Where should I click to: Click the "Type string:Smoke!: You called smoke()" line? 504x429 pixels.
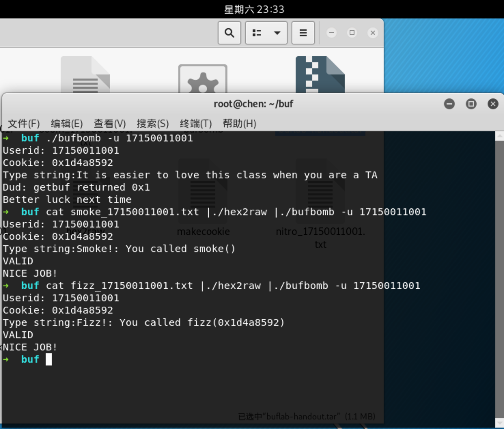pyautogui.click(x=119, y=249)
